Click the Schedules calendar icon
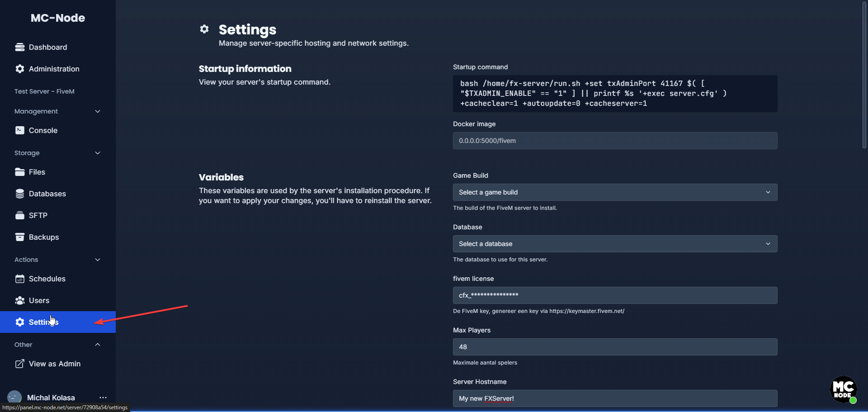Image resolution: width=868 pixels, height=412 pixels. pos(19,279)
